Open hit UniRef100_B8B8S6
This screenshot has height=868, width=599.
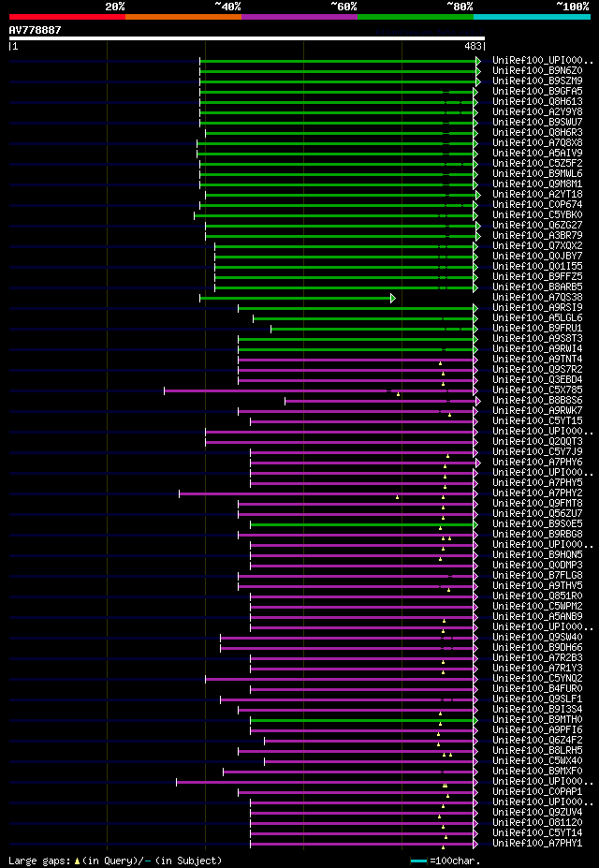[537, 400]
